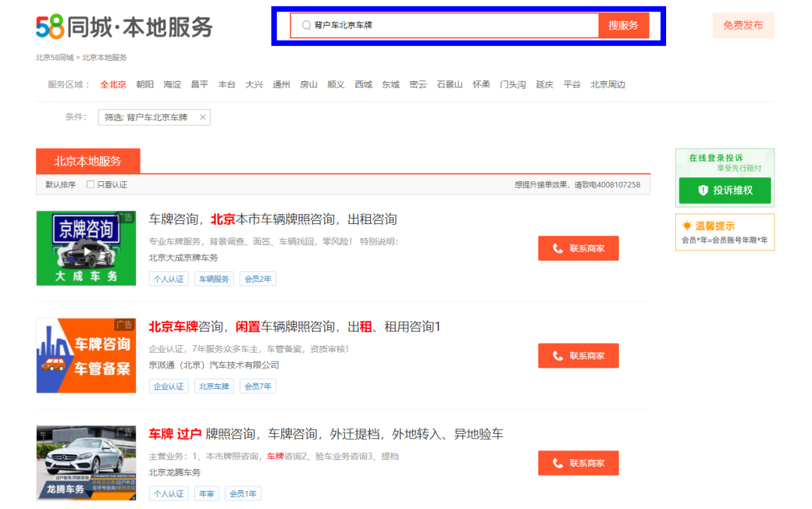Click the magnifier icon in search box
This screenshot has height=509, width=812.
pos(306,25)
